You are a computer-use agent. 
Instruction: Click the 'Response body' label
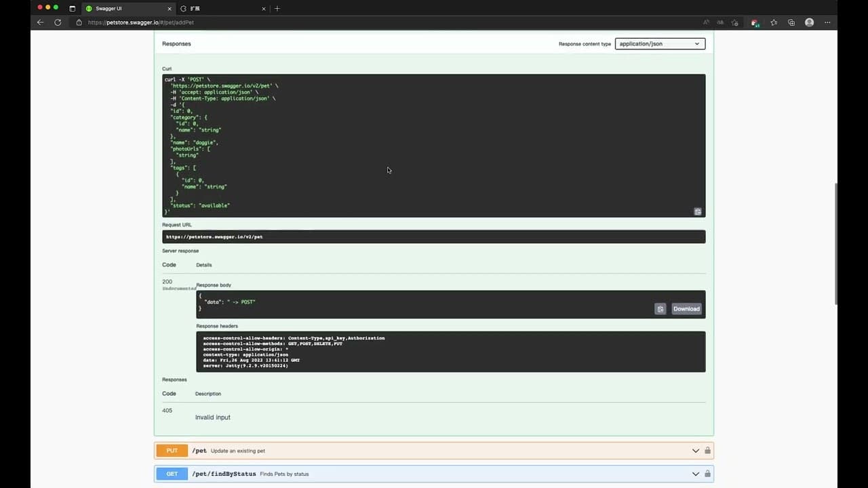[214, 285]
